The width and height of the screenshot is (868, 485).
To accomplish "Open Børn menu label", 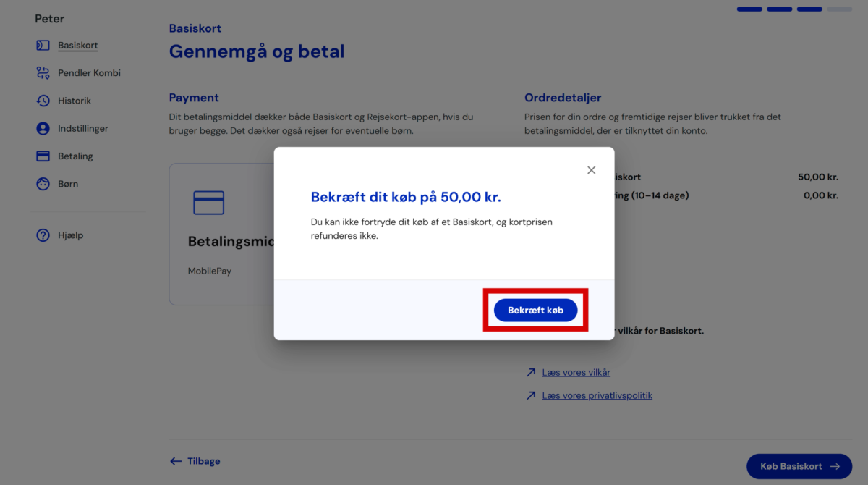I will (68, 184).
